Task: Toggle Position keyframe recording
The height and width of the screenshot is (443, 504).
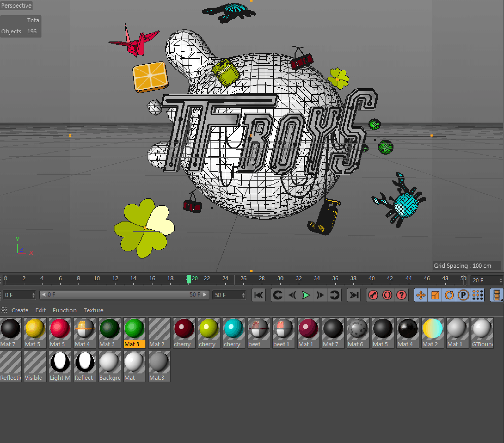Action: (x=421, y=295)
